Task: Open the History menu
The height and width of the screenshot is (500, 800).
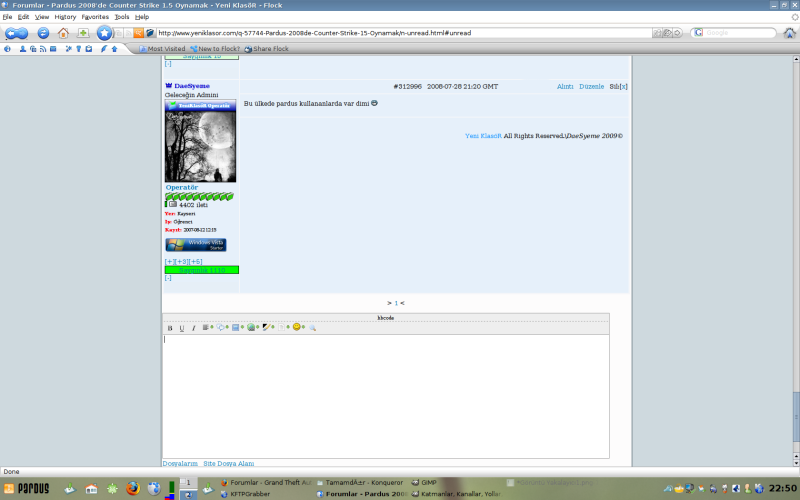Action: point(65,17)
